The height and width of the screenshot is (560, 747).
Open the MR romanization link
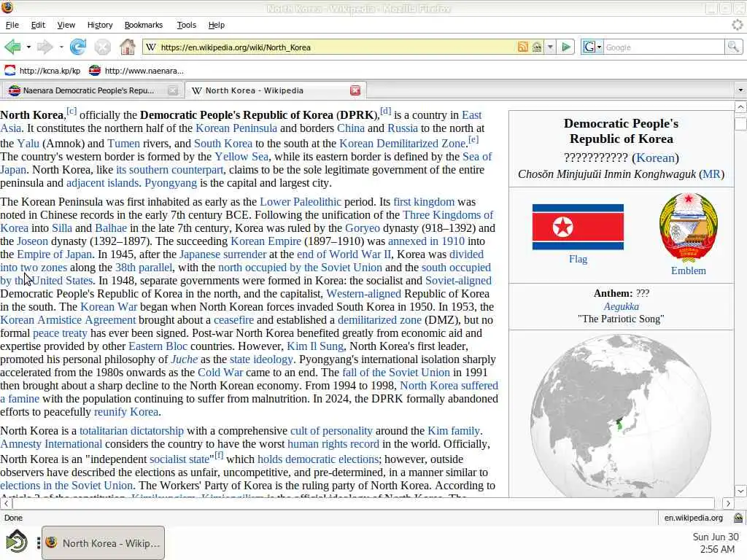pyautogui.click(x=711, y=174)
